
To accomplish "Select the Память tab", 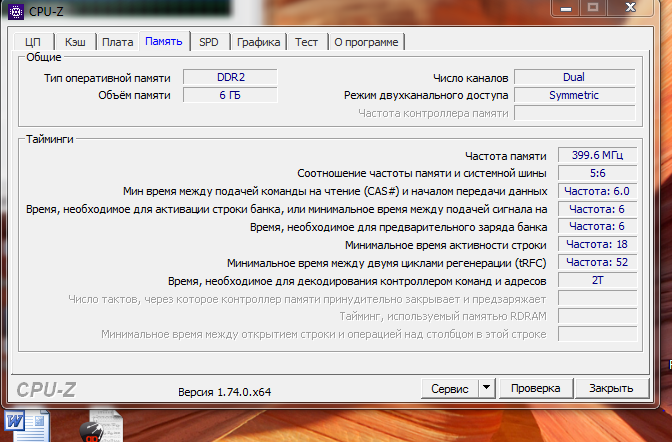I will 164,41.
